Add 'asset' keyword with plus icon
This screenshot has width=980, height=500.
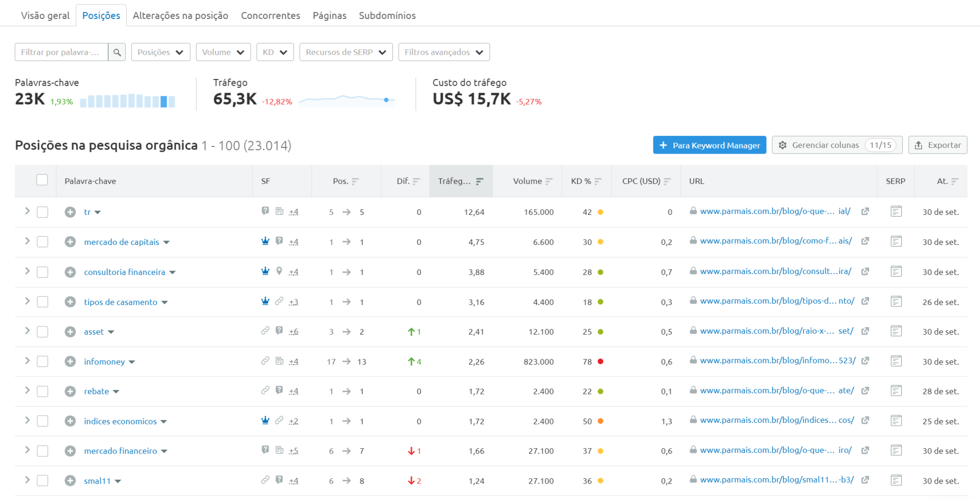(x=70, y=332)
